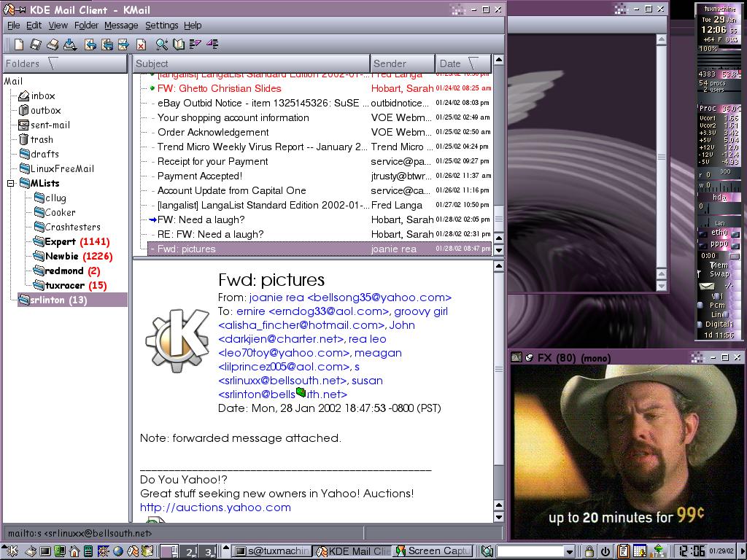Click the auctions.yahoo.com link
This screenshot has height=560, width=747.
pyautogui.click(x=215, y=507)
